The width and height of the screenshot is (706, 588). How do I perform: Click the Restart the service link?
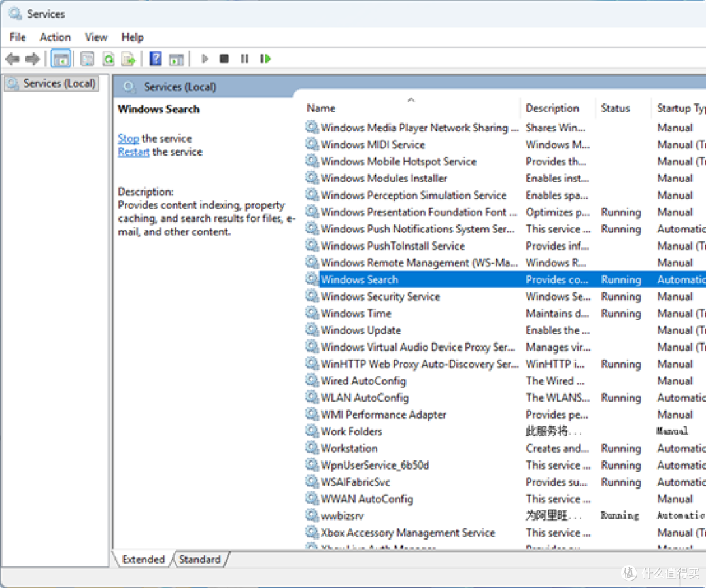(x=133, y=152)
